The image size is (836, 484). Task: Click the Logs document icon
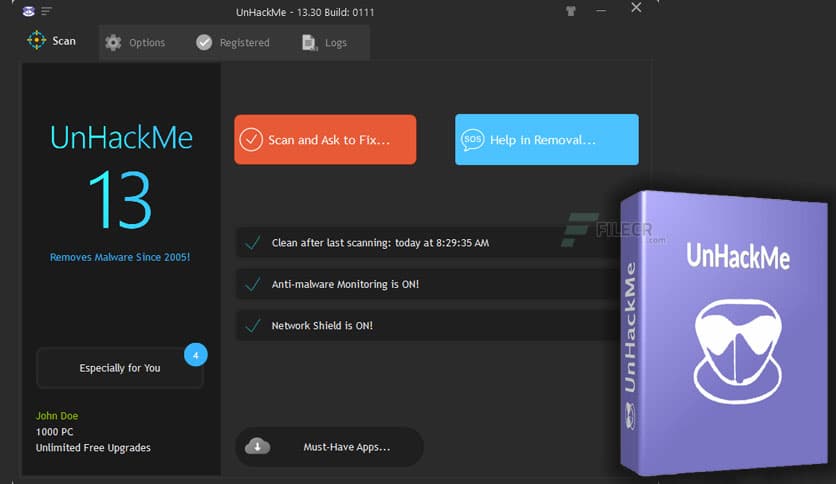pyautogui.click(x=310, y=43)
